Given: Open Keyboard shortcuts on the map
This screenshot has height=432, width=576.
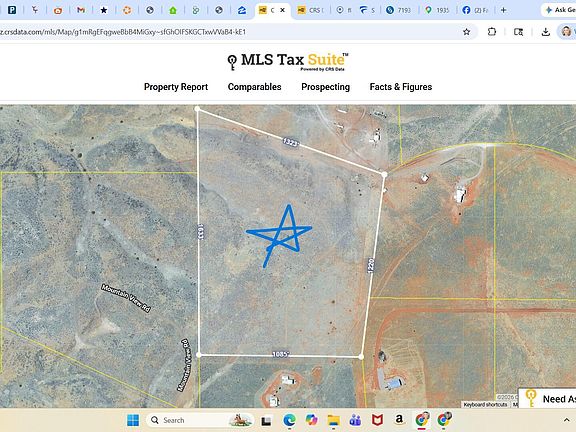Looking at the screenshot, I should coord(485,404).
